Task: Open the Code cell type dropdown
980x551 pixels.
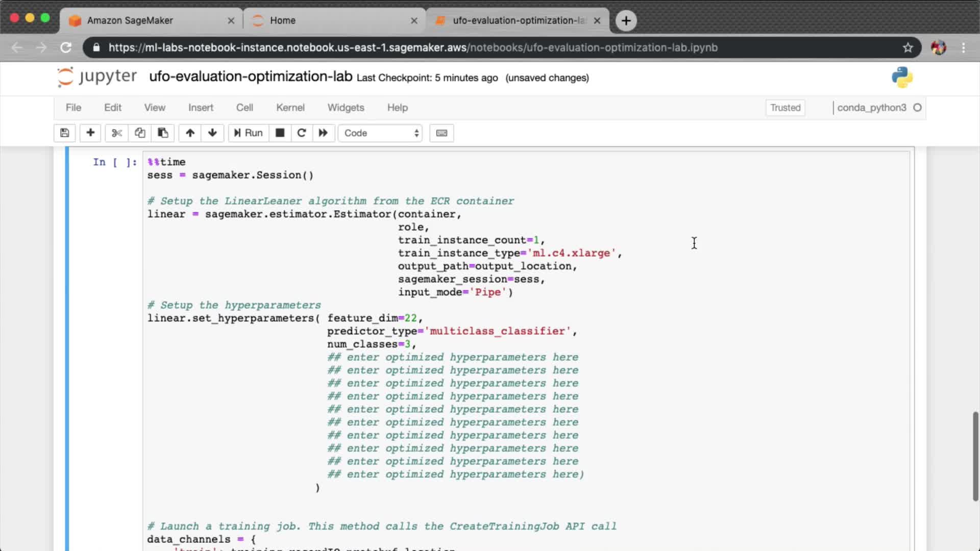Action: click(x=380, y=133)
